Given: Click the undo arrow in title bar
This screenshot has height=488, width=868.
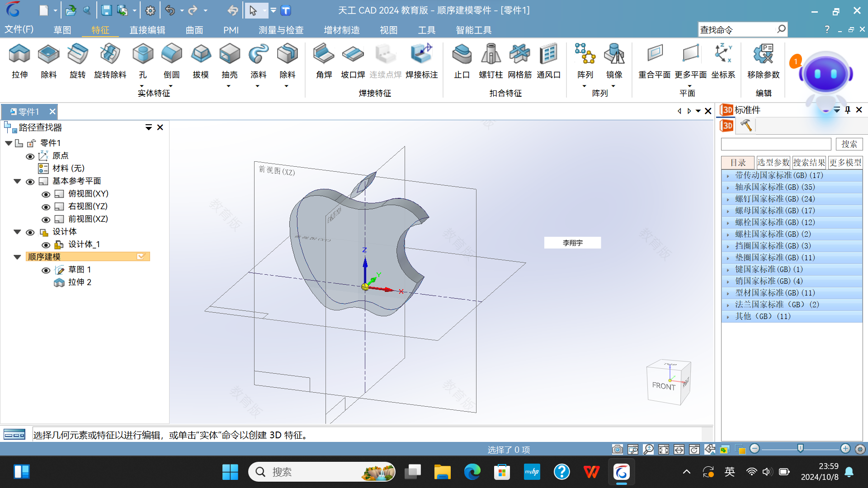Looking at the screenshot, I should pos(170,10).
